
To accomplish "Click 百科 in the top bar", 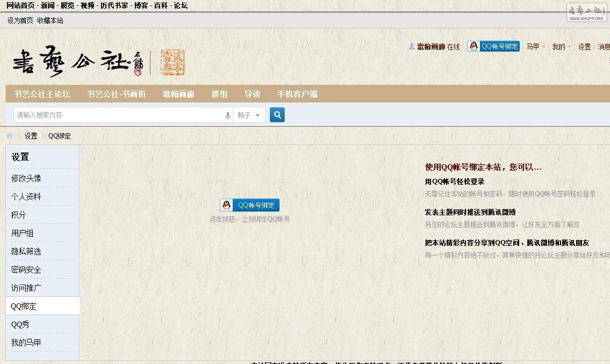I will [161, 5].
